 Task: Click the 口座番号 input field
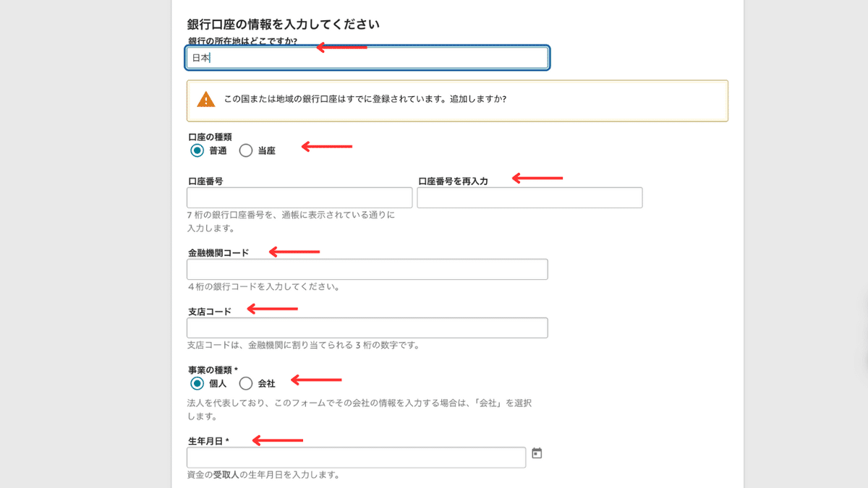point(299,197)
